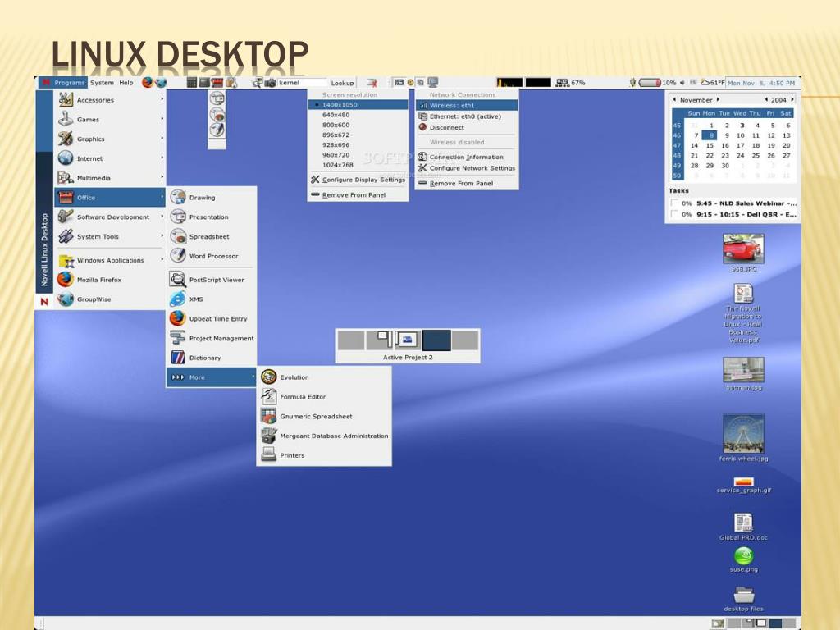Open Configure Network Settings
Screen dimensions: 840x630
(467, 168)
